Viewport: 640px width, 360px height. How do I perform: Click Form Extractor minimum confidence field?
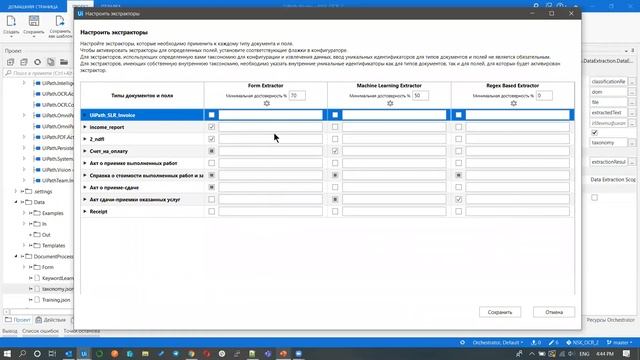click(x=297, y=96)
